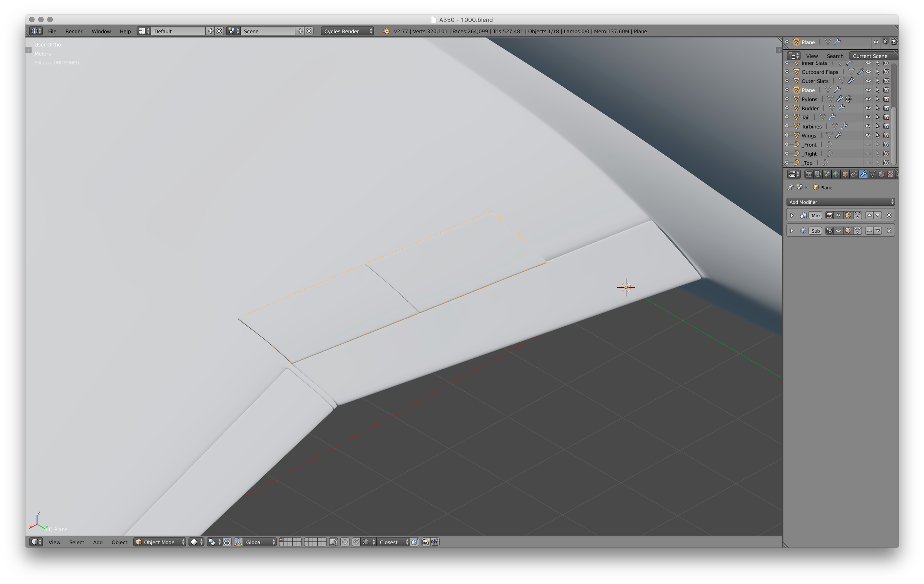Open the Render menu
Viewport: 924px width, 584px height.
click(x=74, y=31)
